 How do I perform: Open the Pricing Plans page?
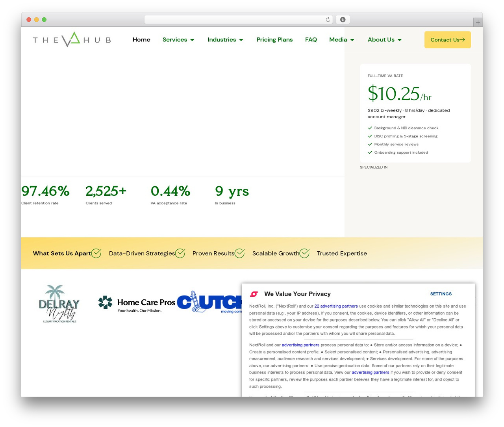tap(274, 40)
